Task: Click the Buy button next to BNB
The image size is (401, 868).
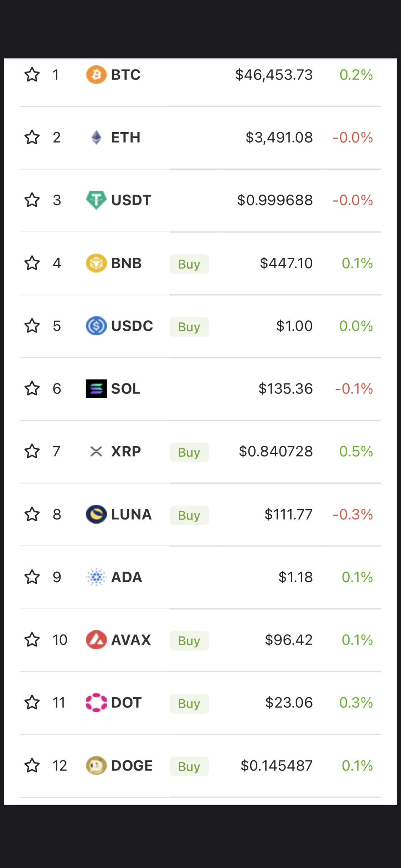Action: [x=189, y=264]
